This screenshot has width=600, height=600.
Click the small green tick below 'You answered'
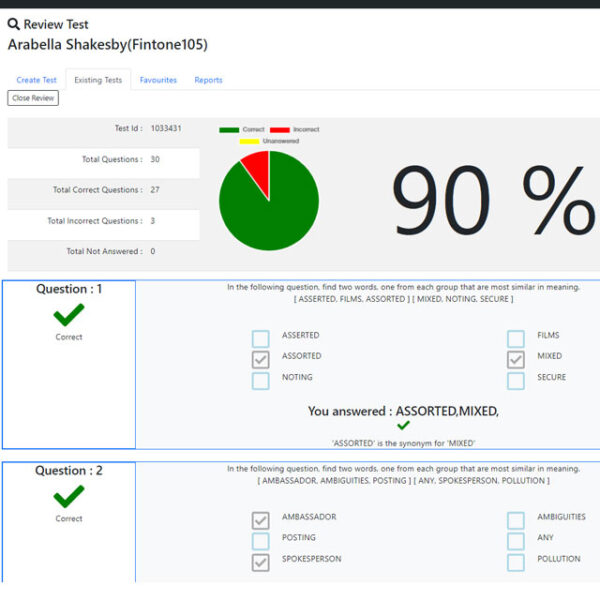tap(403, 425)
